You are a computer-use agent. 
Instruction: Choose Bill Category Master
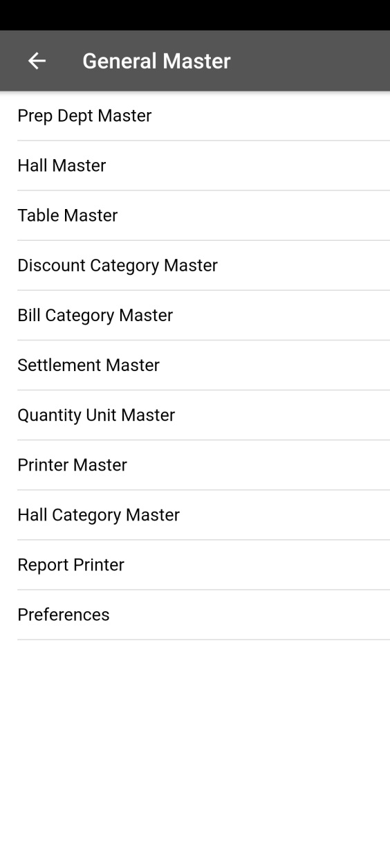195,315
